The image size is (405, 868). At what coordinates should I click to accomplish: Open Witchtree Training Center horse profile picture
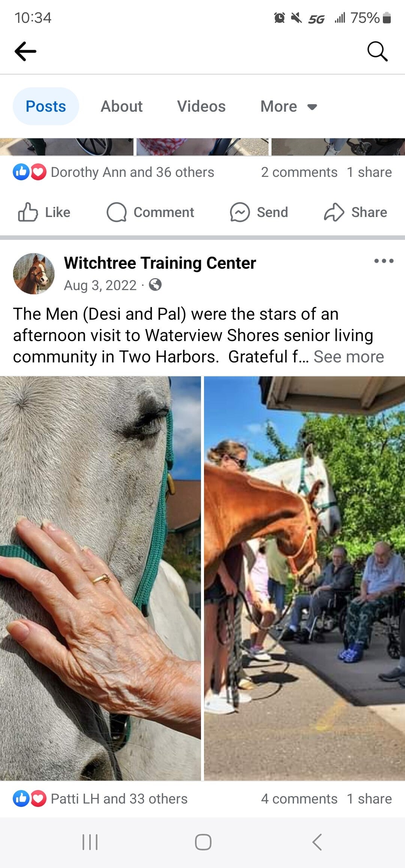click(34, 274)
